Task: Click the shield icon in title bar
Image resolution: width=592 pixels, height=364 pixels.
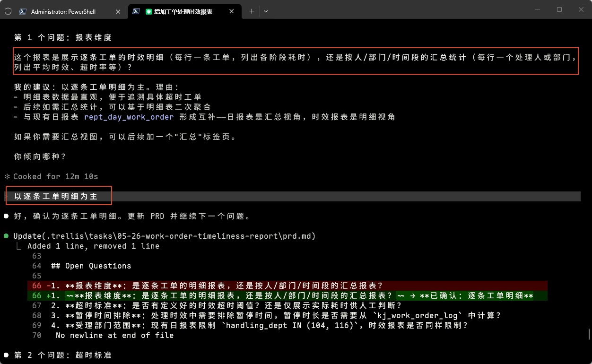Action: point(8,11)
